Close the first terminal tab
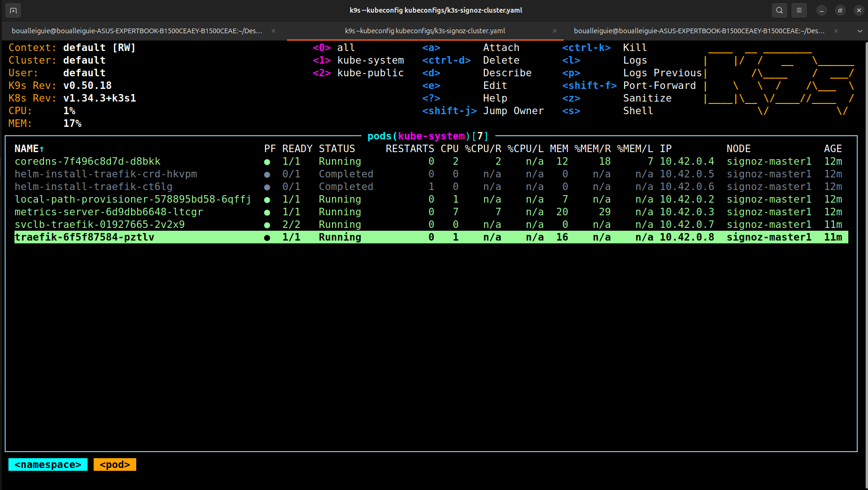 pos(273,31)
